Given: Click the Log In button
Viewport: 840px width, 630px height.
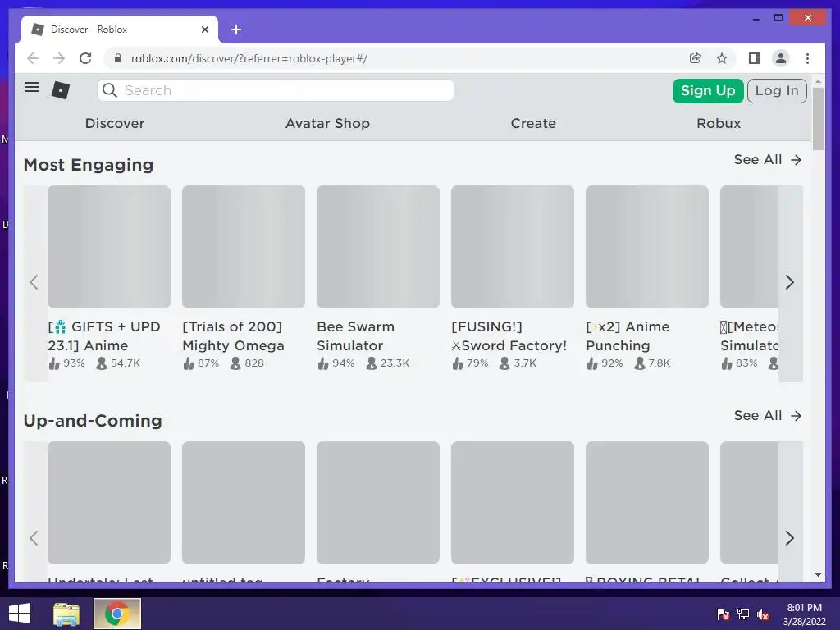Looking at the screenshot, I should [777, 90].
